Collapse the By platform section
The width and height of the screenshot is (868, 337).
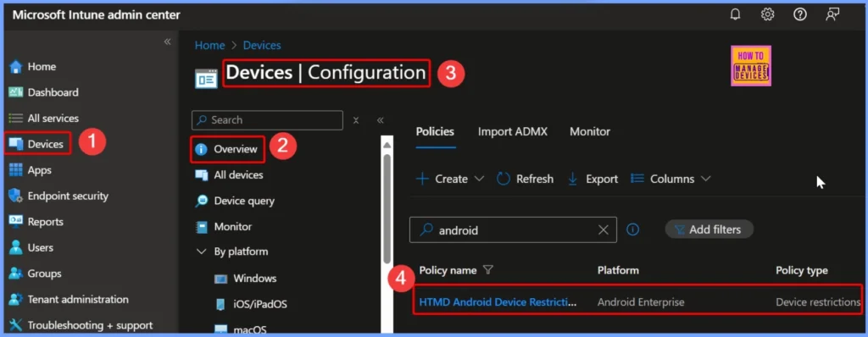(x=201, y=251)
